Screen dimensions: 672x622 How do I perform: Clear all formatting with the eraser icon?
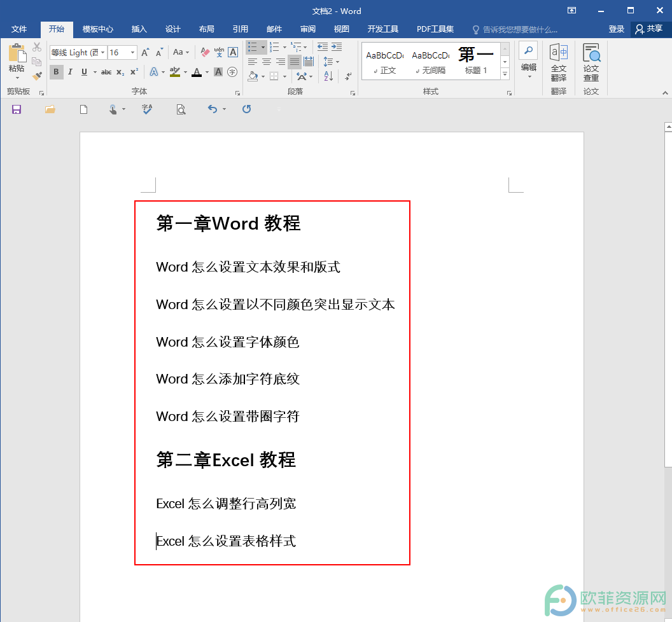coord(206,52)
